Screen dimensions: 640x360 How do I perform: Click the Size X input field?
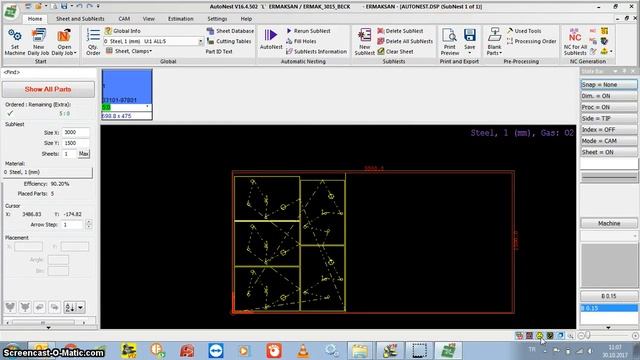(76, 132)
